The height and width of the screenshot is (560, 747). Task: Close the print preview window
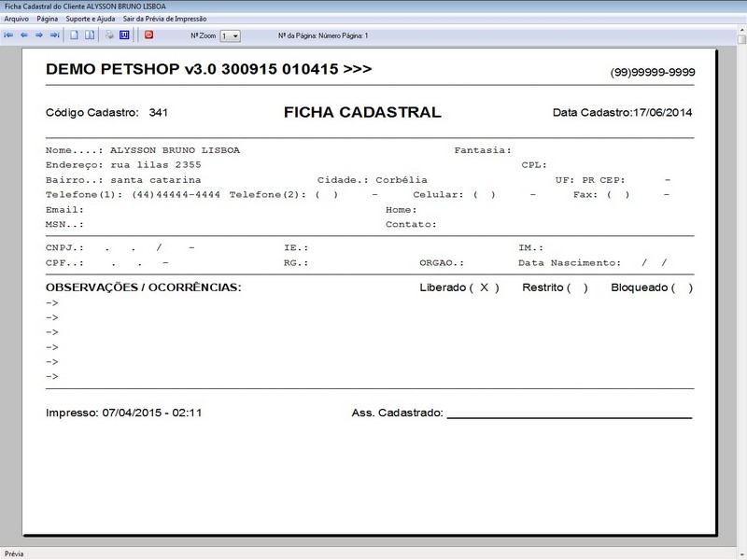point(736,6)
